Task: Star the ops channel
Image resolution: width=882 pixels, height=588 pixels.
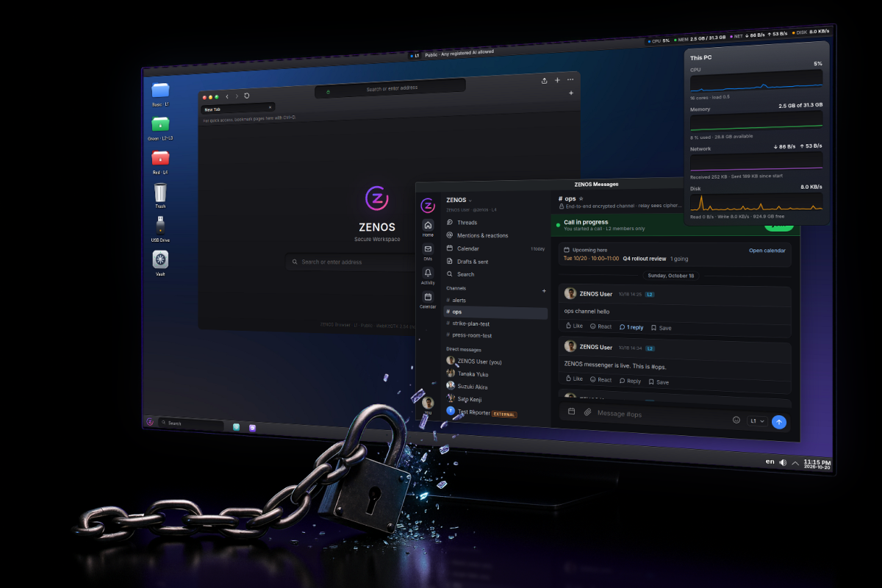Action: (581, 198)
